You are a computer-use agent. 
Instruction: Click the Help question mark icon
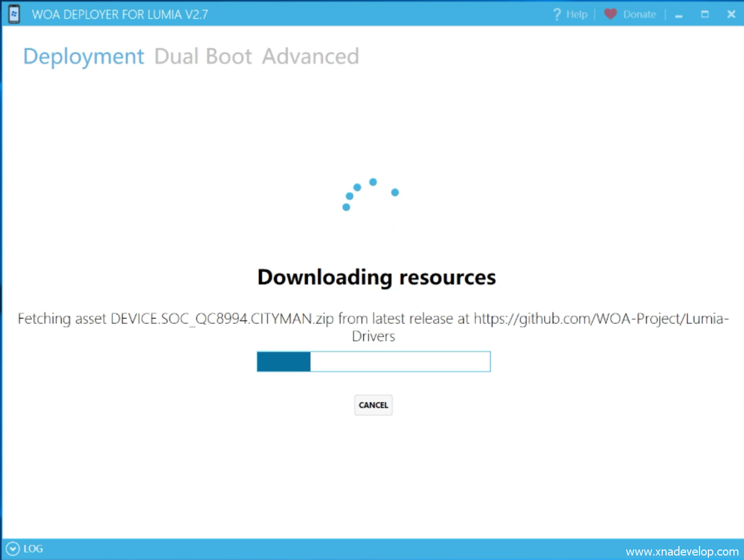556,14
